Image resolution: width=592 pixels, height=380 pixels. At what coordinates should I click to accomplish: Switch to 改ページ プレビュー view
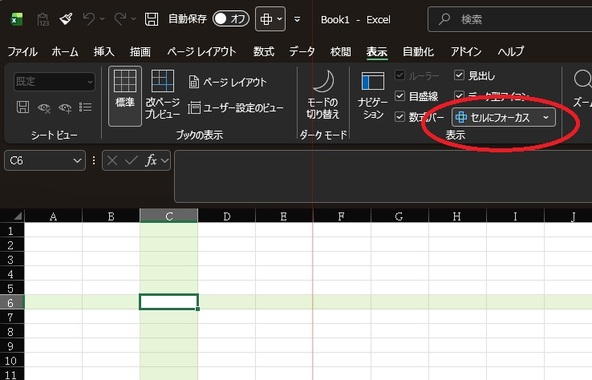click(162, 94)
